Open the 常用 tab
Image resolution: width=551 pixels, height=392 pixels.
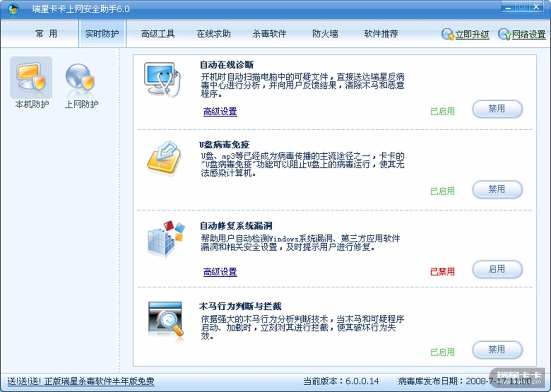(x=46, y=34)
